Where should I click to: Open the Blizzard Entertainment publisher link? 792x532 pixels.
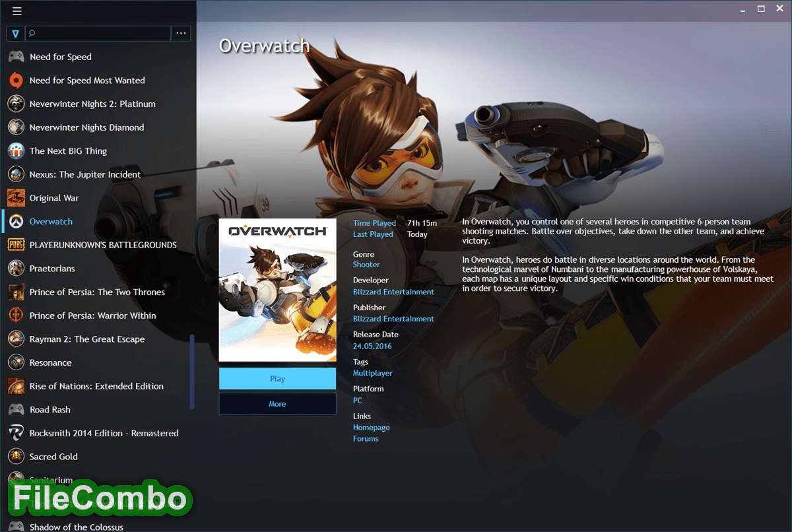pyautogui.click(x=393, y=319)
